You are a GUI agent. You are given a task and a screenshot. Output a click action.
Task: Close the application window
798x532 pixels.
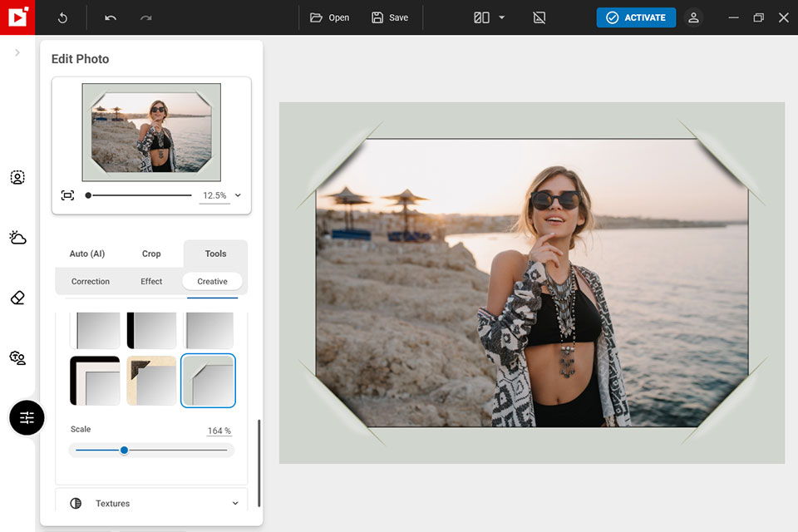[x=784, y=17]
